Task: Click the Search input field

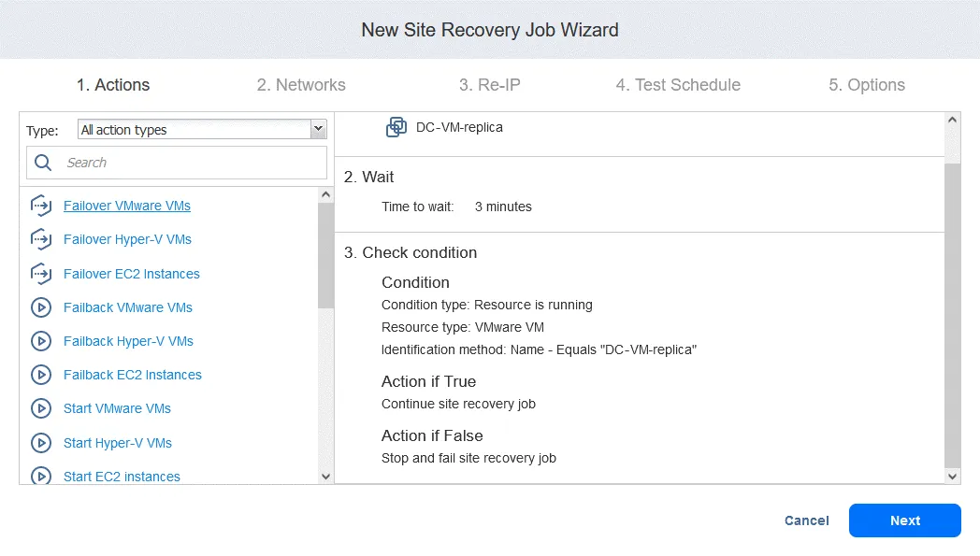Action: click(178, 162)
